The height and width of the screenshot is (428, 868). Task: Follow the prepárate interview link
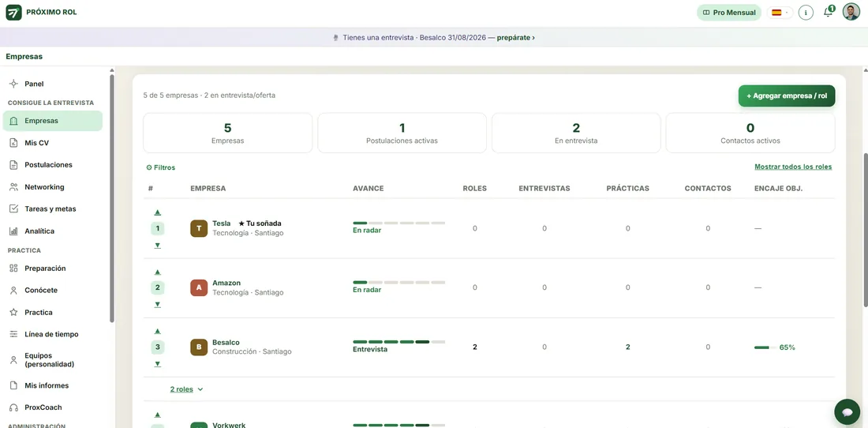click(x=516, y=38)
